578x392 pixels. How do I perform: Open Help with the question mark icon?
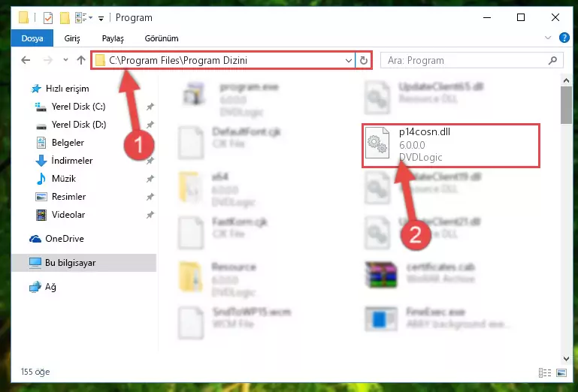[564, 38]
